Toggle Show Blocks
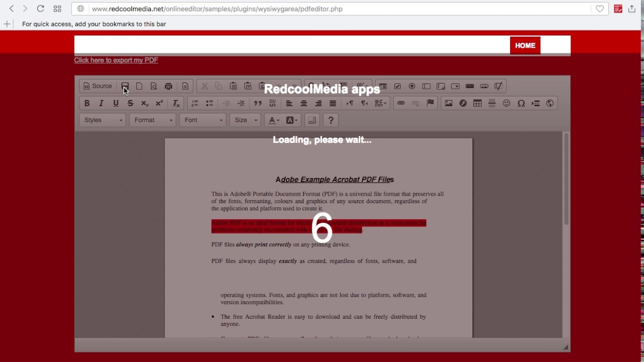 coord(312,120)
